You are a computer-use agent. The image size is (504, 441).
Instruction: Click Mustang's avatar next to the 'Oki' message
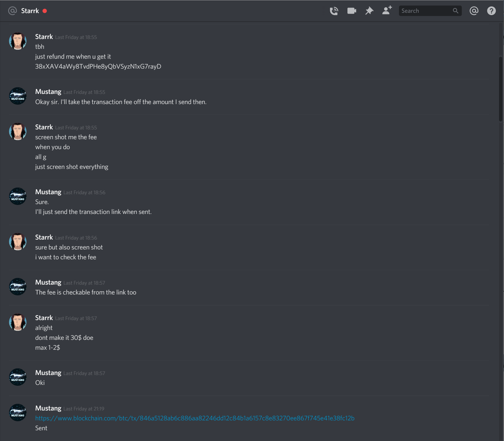coord(18,377)
